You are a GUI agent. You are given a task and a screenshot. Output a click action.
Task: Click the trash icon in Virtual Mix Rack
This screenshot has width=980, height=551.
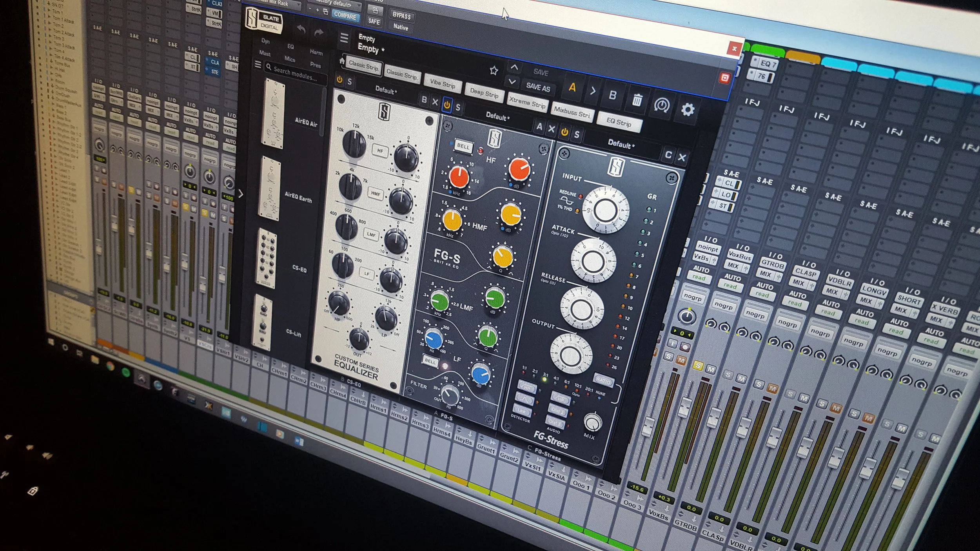[637, 100]
